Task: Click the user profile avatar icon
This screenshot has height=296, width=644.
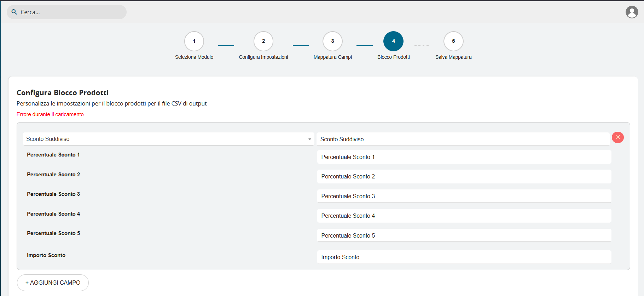Action: 632,12
